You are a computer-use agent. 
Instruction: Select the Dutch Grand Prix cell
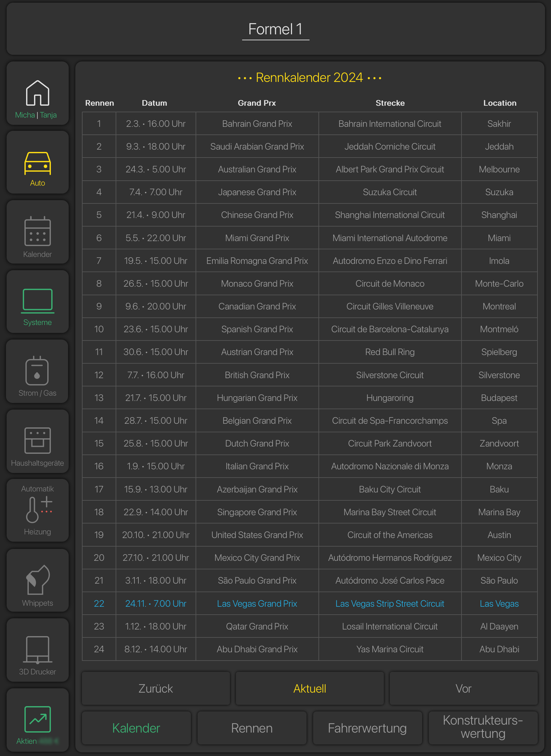(257, 443)
